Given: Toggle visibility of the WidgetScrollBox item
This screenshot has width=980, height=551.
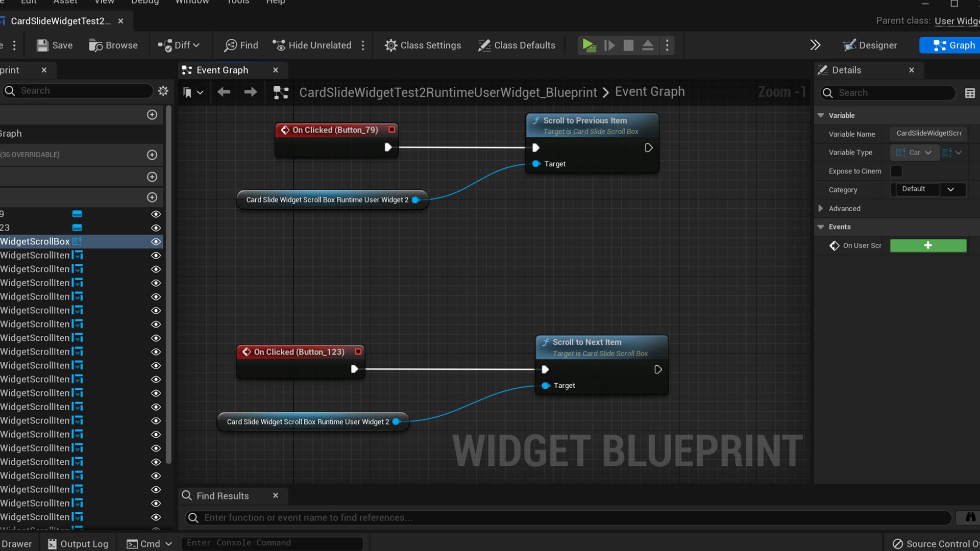Looking at the screenshot, I should tap(156, 241).
